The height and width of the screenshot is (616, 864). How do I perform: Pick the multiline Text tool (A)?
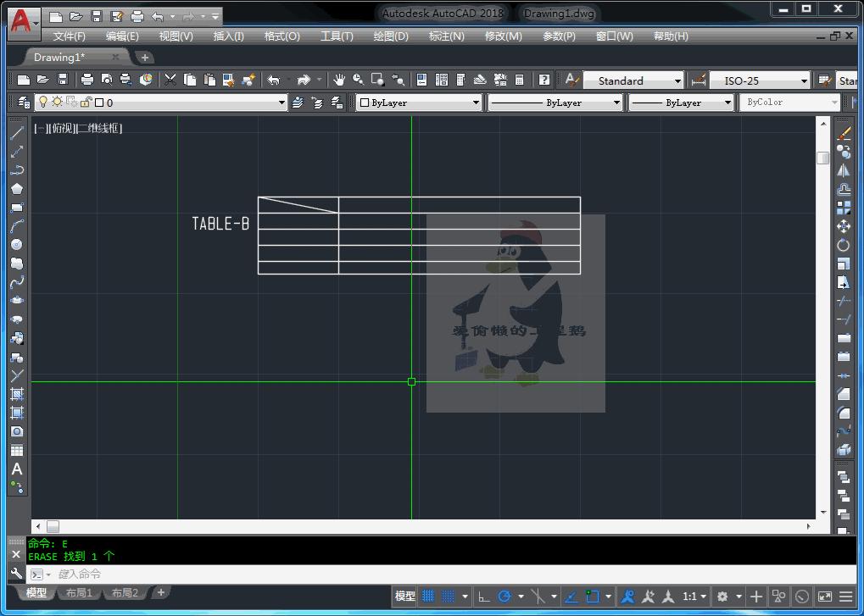17,469
